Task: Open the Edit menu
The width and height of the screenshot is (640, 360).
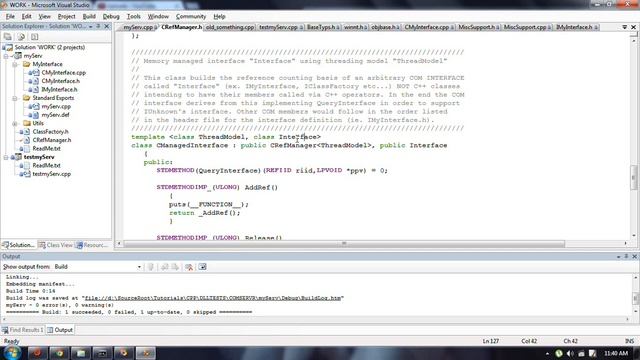Action: [x=27, y=17]
